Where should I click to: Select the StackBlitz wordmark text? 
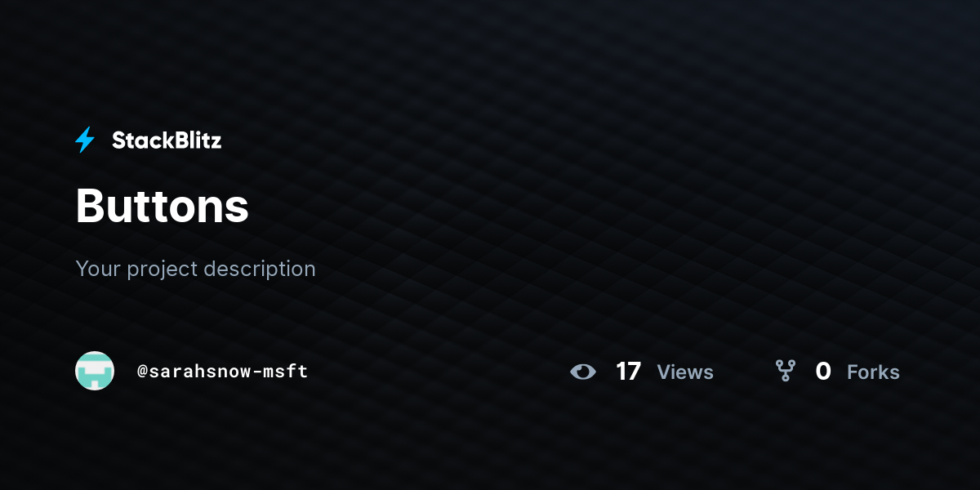pyautogui.click(x=167, y=140)
